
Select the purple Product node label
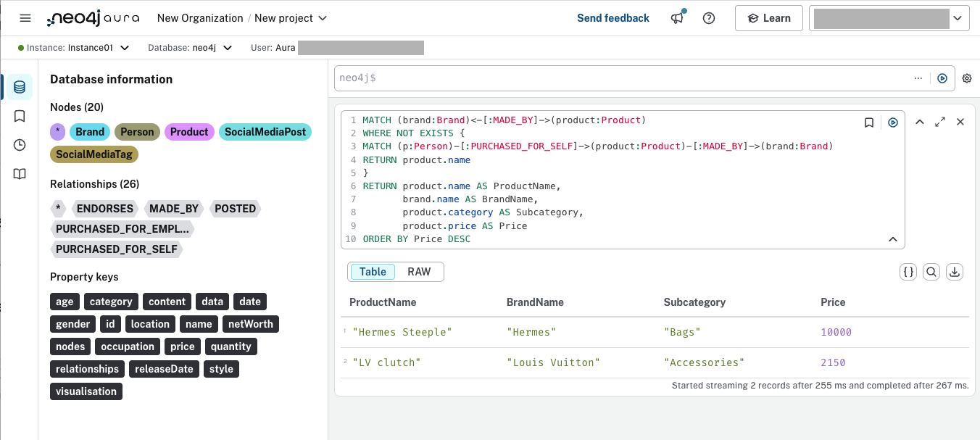click(x=189, y=132)
